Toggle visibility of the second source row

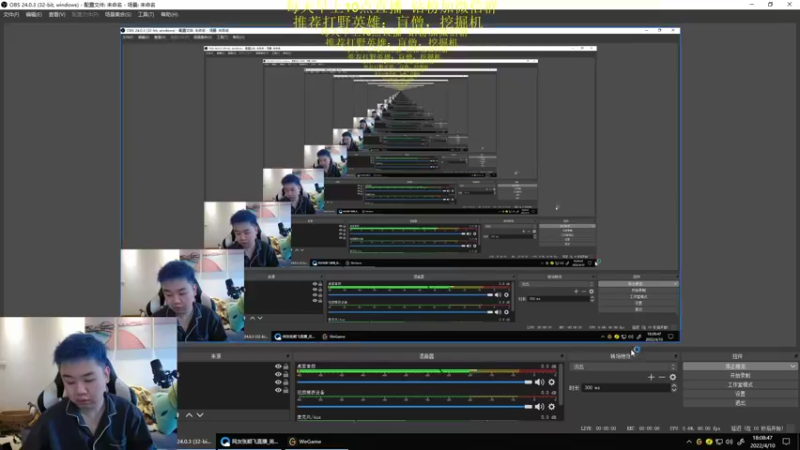pos(278,374)
